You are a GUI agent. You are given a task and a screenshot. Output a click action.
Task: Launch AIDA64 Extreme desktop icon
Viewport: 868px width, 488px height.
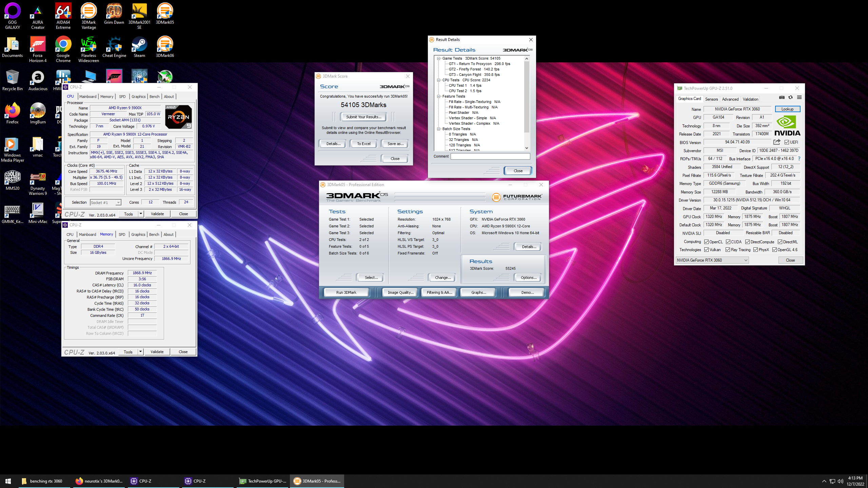coord(63,16)
